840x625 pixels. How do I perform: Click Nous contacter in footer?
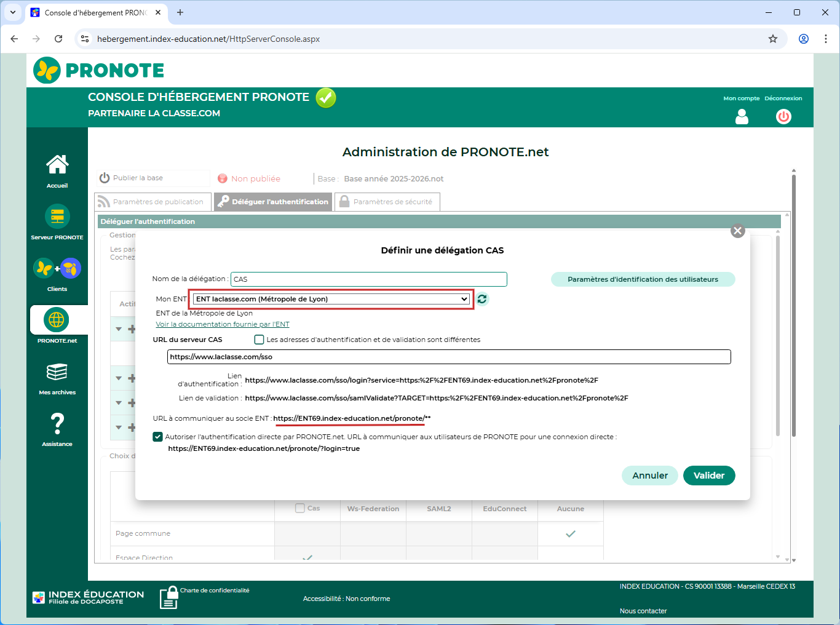[643, 611]
